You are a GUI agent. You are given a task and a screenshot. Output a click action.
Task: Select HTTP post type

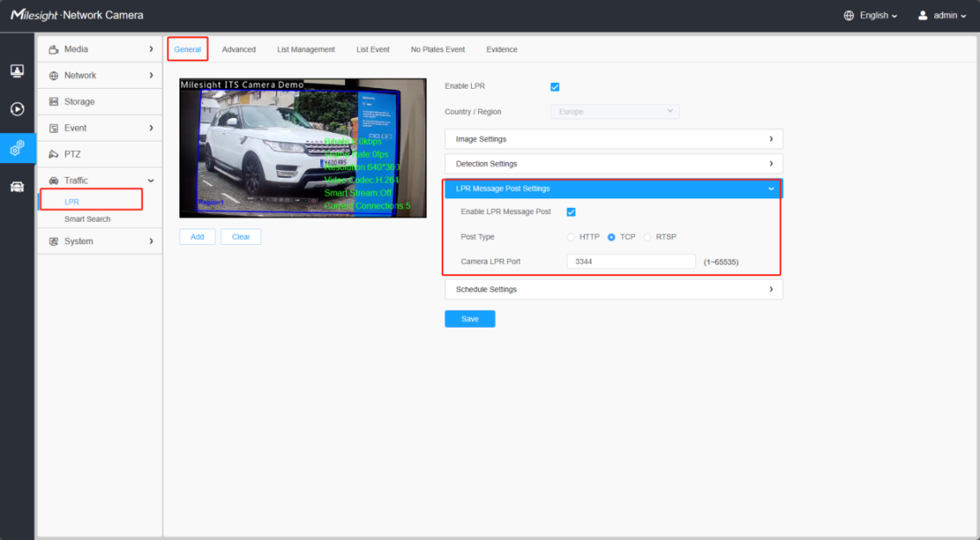tap(570, 237)
